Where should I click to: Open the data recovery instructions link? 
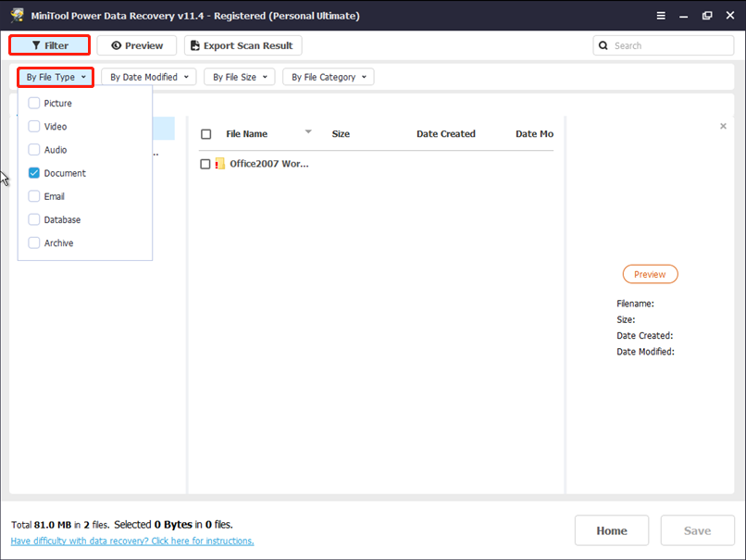pos(132,541)
